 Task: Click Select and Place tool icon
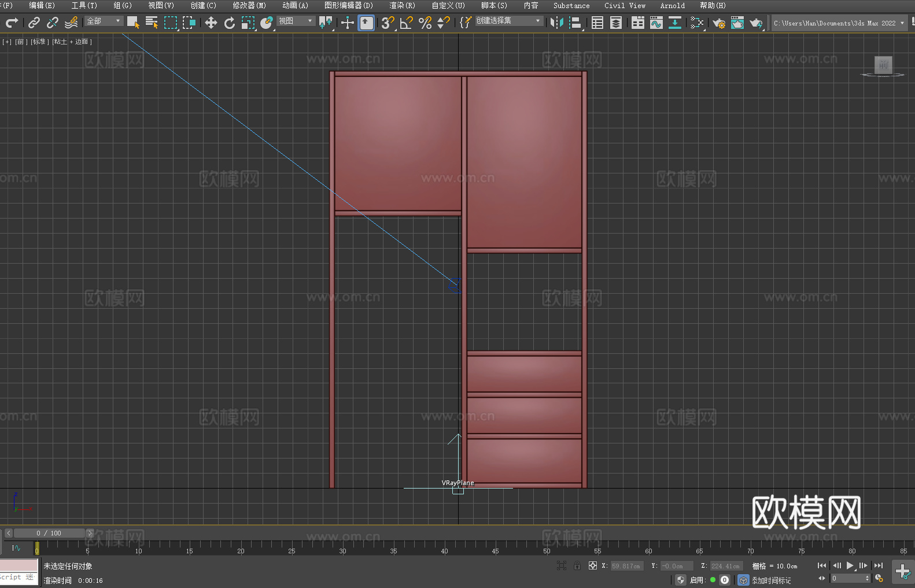coord(267,23)
